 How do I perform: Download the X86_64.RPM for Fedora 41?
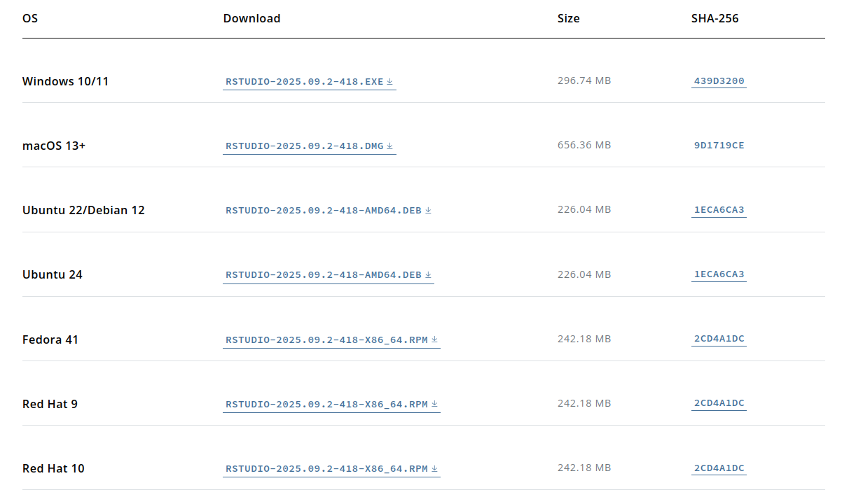click(x=326, y=339)
